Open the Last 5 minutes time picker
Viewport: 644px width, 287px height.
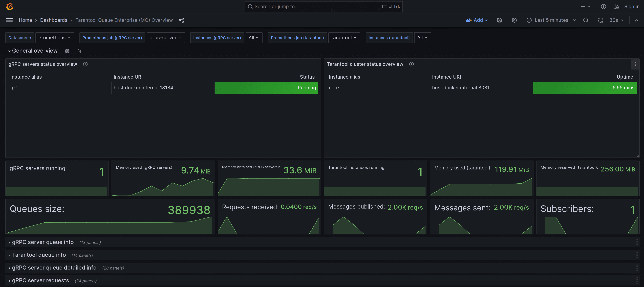[551, 20]
